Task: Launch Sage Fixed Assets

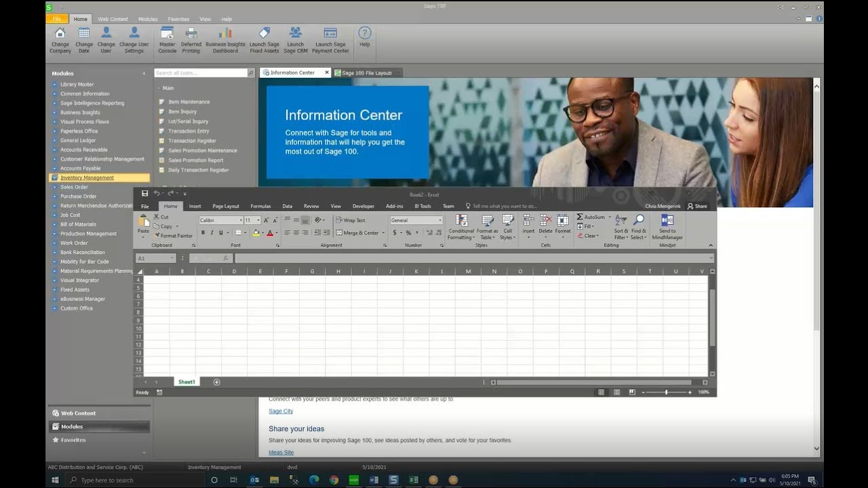Action: click(264, 40)
